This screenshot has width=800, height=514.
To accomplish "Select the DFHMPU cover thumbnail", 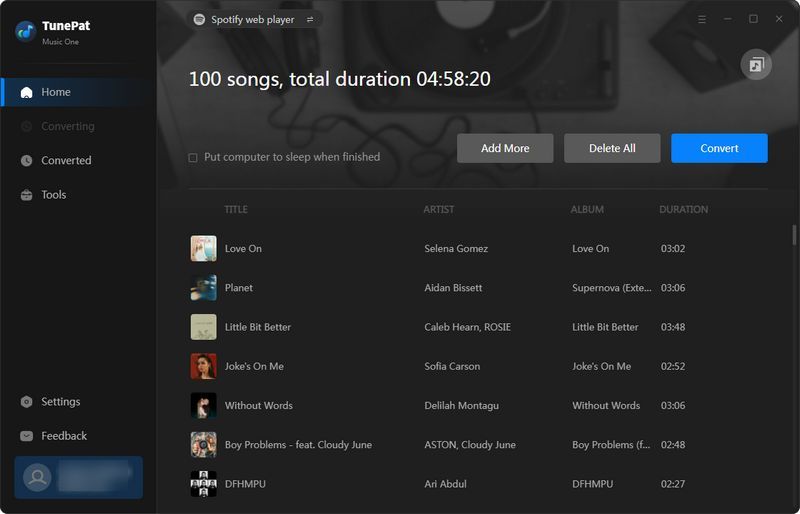I will click(204, 484).
